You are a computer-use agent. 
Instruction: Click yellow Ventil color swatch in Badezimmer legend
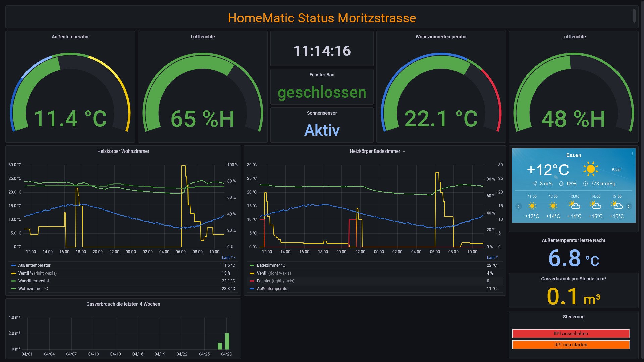(252, 273)
